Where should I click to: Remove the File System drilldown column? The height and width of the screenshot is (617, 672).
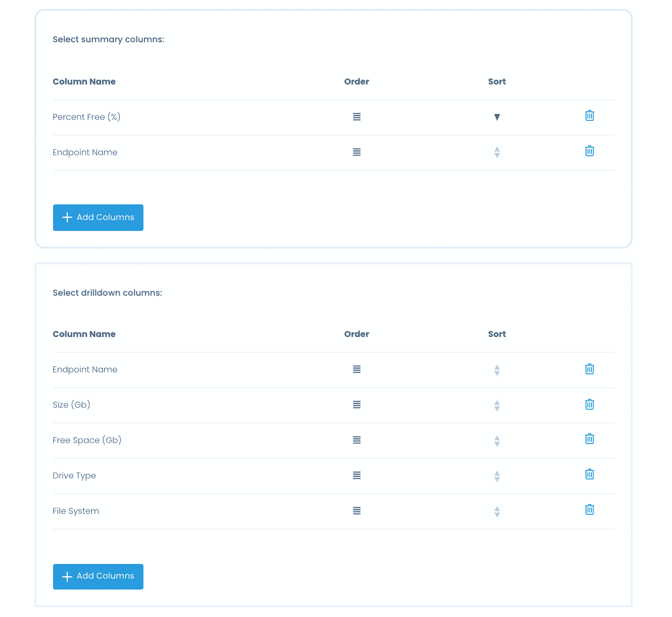point(589,510)
